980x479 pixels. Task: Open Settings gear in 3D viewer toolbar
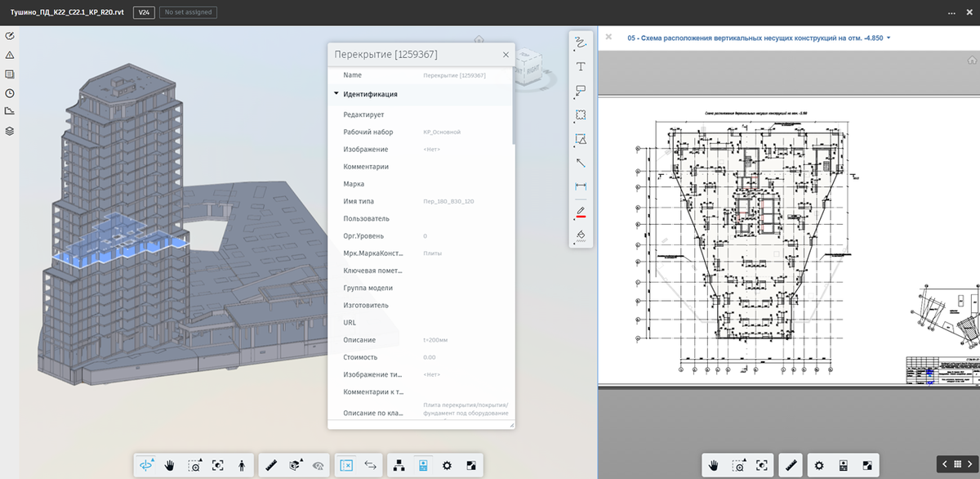pos(447,464)
